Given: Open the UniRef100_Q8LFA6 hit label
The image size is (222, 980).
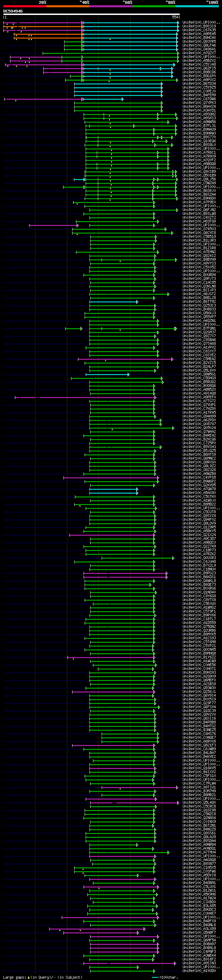Looking at the screenshot, I should point(199,45).
